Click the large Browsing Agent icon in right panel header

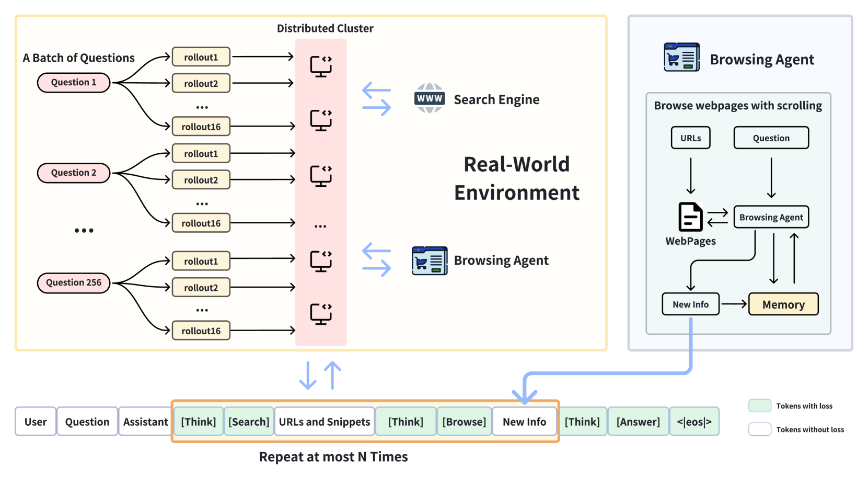(681, 57)
